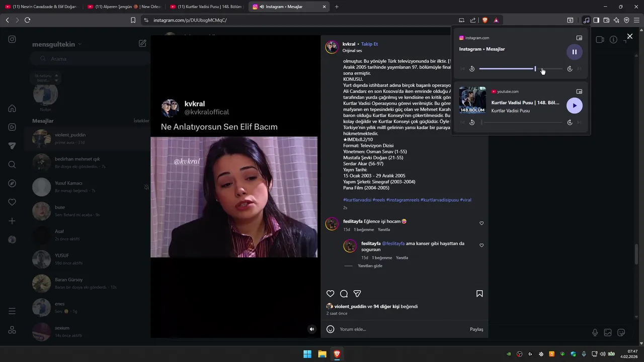Skip YouTube media forward 10 seconds
The image size is (644, 362).
[570, 122]
